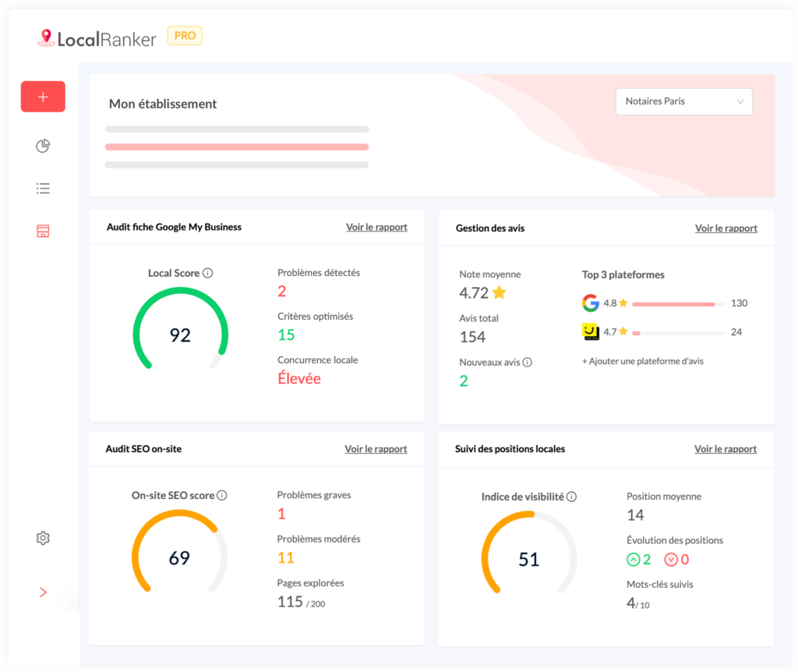Click info icon next to Local Score
798x672 pixels.
(x=207, y=274)
